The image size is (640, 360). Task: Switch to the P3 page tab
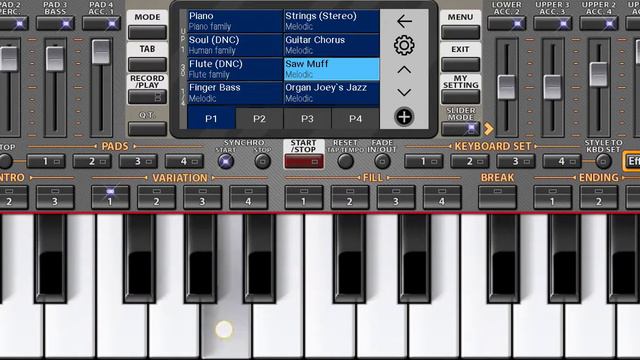pyautogui.click(x=307, y=118)
